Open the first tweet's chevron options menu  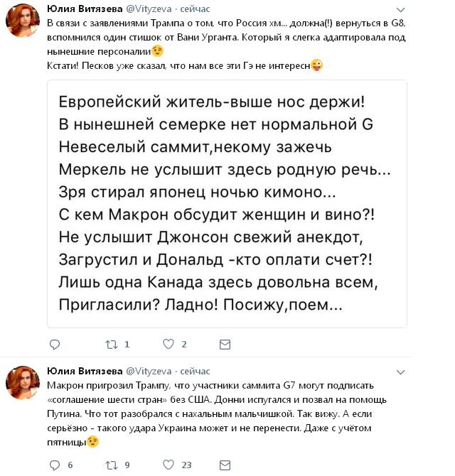point(401,10)
